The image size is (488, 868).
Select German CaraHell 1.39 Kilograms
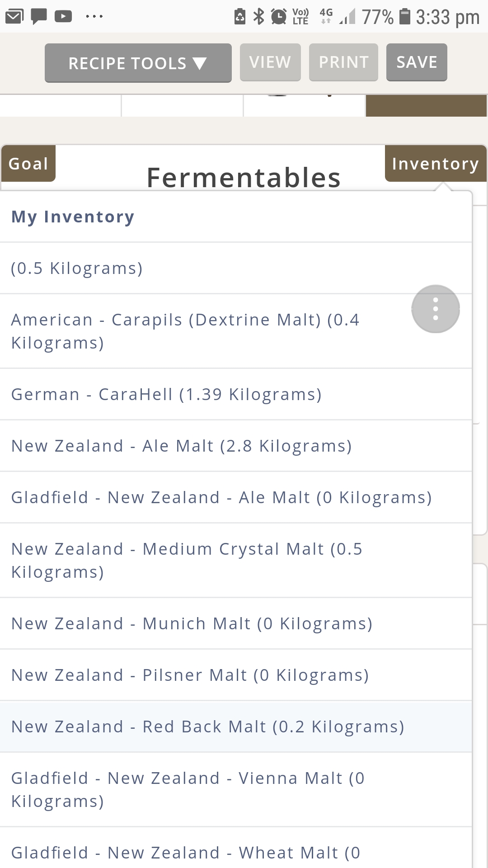tap(166, 394)
